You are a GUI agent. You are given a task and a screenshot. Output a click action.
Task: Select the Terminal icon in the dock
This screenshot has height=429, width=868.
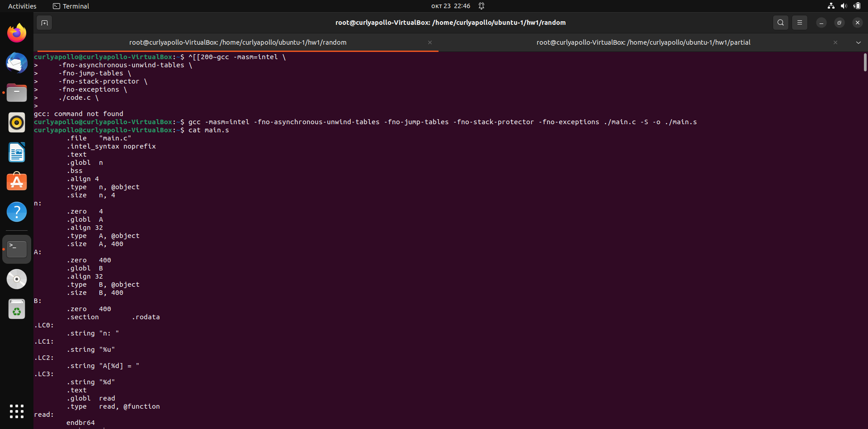[17, 249]
